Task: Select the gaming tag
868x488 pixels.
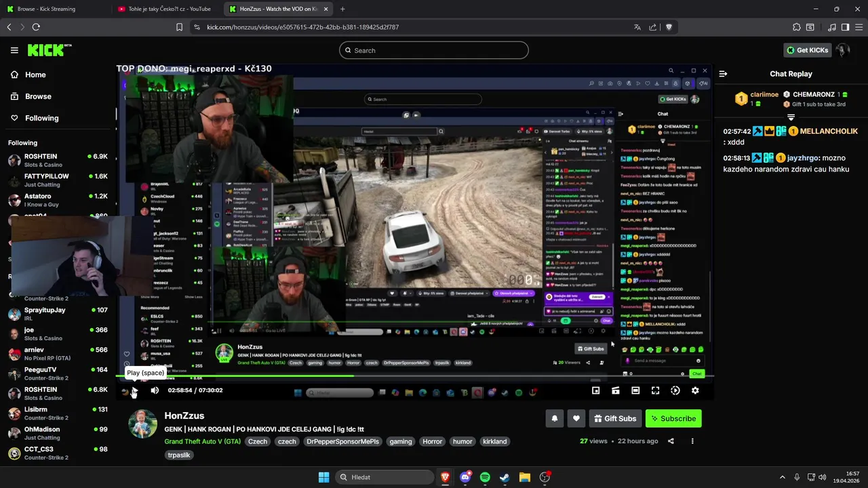Action: (x=401, y=441)
